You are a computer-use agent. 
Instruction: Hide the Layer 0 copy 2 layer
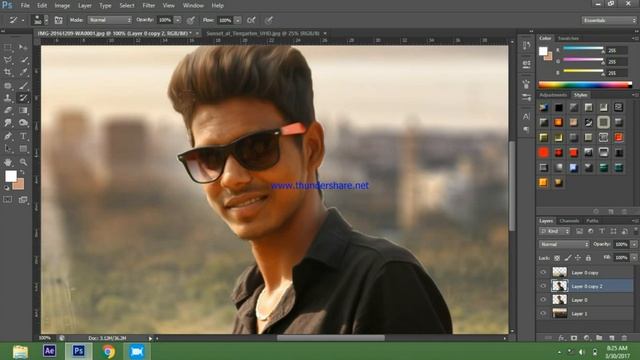[x=543, y=286]
